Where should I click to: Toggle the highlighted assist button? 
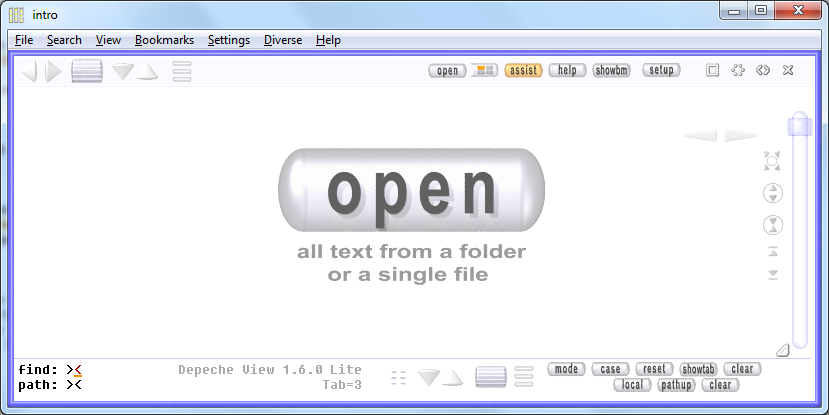pyautogui.click(x=523, y=70)
